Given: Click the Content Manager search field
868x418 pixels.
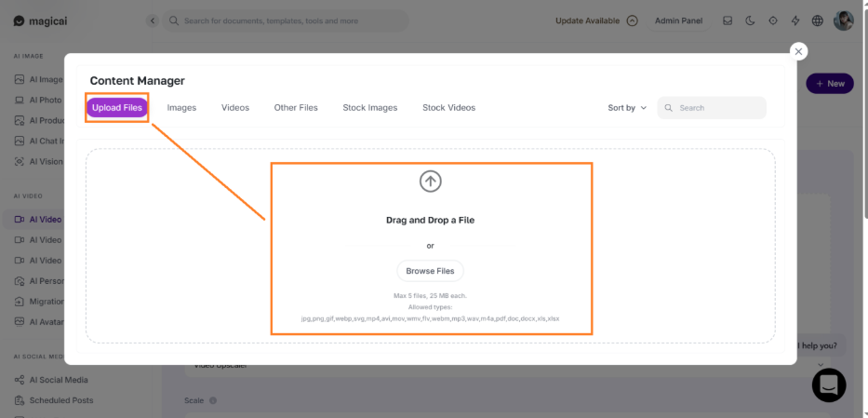Looking at the screenshot, I should click(x=712, y=108).
